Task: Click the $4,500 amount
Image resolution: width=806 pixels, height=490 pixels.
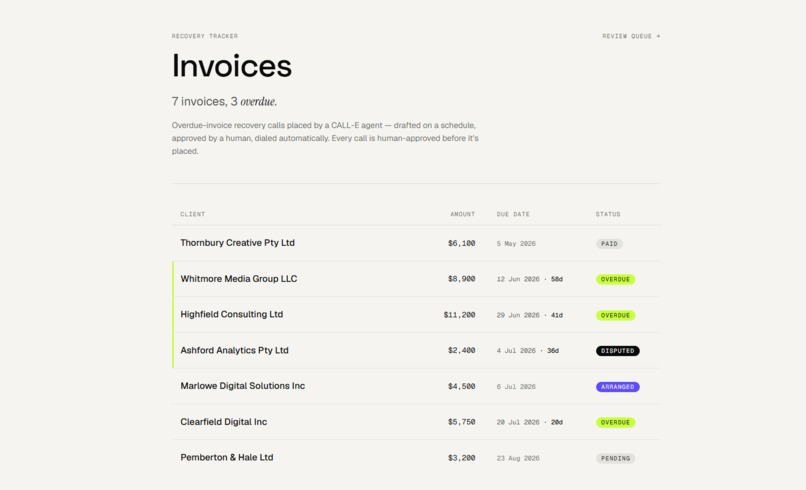Action: (462, 386)
